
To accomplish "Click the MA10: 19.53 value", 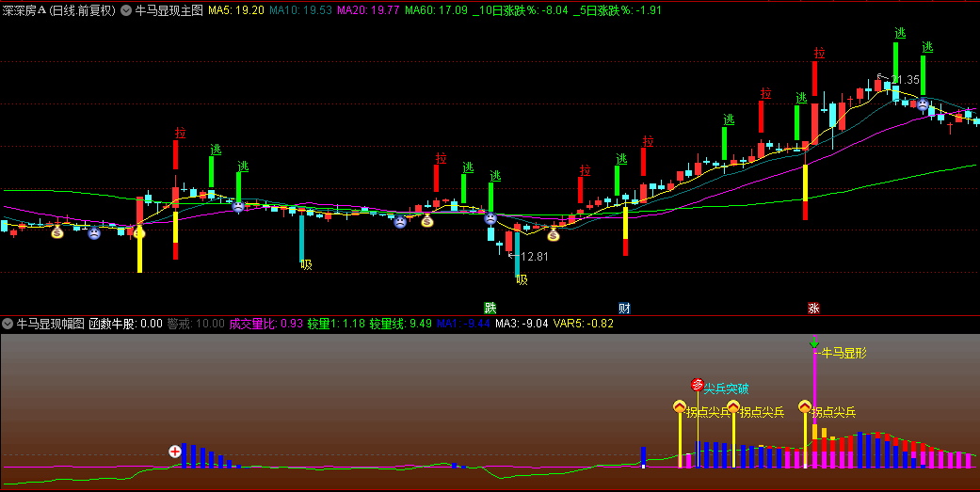I will pyautogui.click(x=300, y=10).
